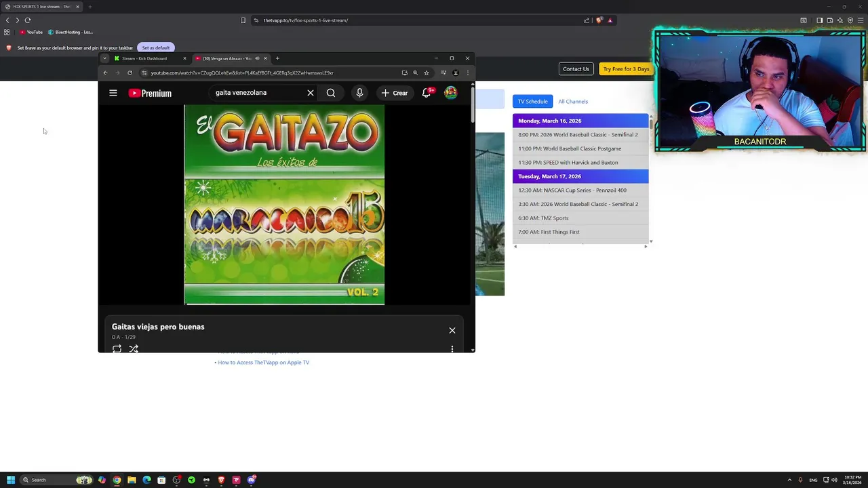Open system tray hidden icons chevron

click(789, 480)
